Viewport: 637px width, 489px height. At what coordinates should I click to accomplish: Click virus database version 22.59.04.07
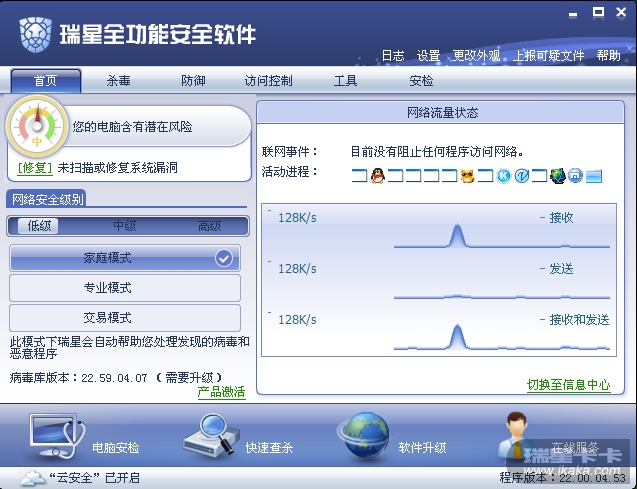[x=114, y=378]
